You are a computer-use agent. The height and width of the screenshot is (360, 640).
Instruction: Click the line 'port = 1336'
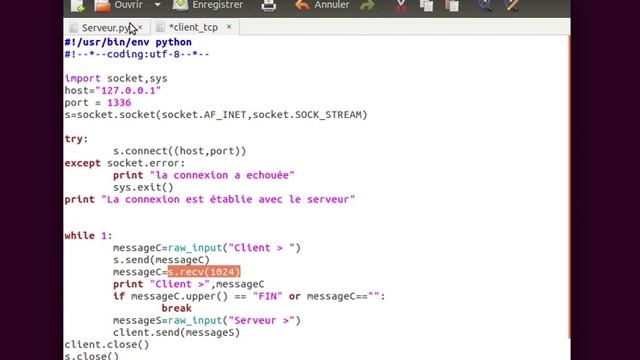click(x=98, y=103)
